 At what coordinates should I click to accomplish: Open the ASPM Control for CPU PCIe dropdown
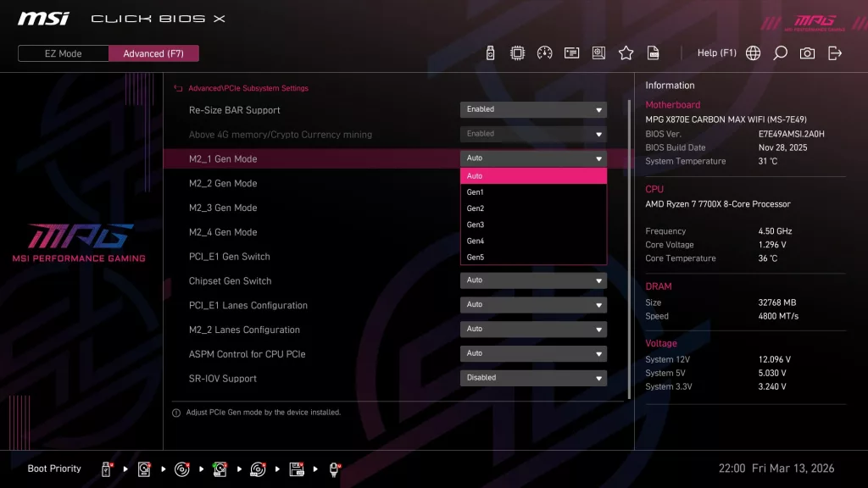point(532,353)
